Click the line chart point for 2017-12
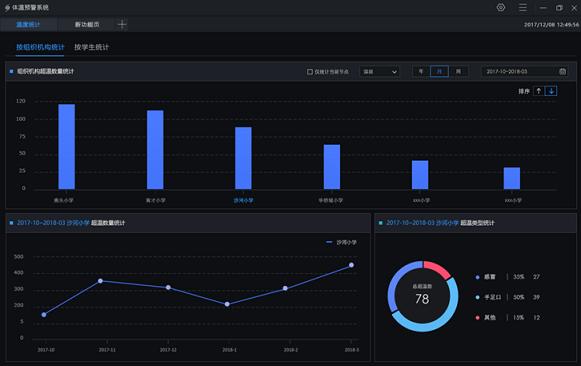 click(168, 287)
